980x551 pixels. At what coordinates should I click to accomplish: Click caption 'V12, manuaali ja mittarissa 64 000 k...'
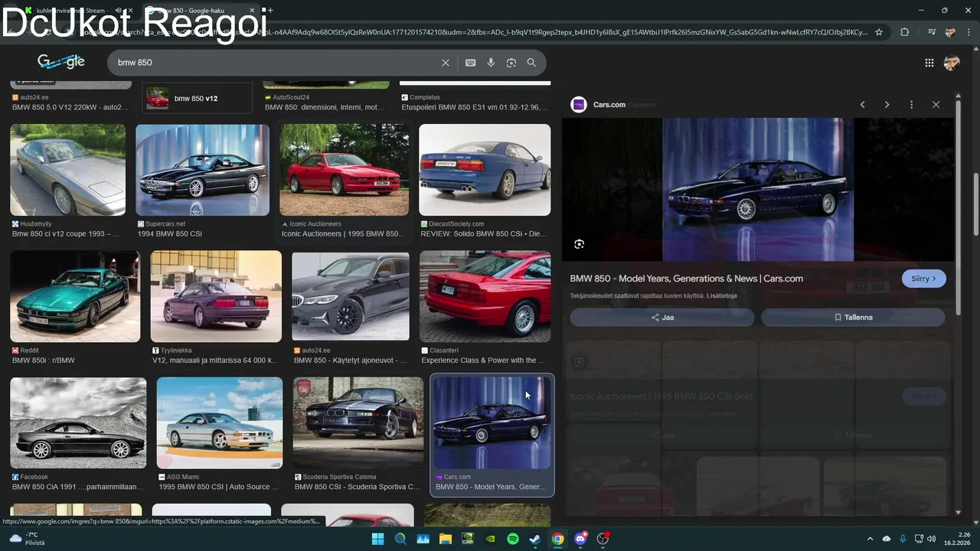(x=215, y=360)
